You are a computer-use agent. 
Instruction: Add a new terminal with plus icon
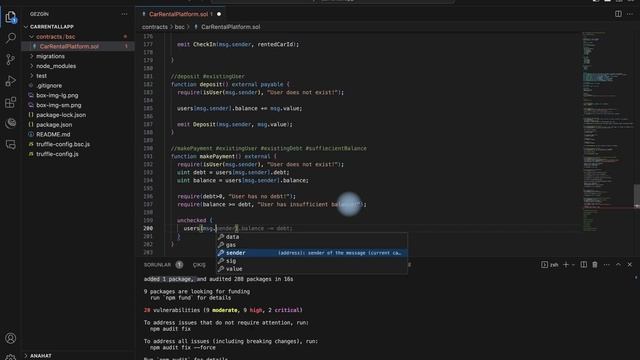566,264
